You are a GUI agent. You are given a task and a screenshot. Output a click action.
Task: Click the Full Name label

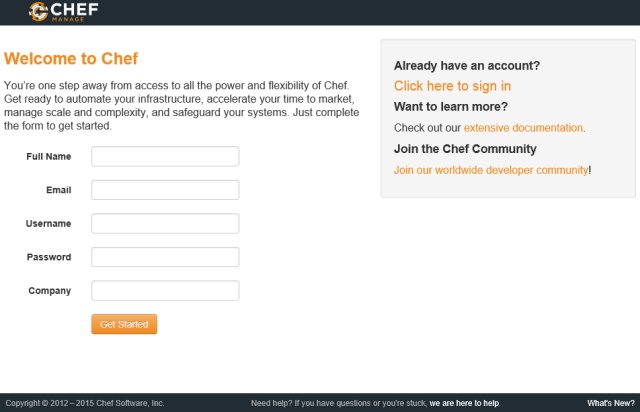49,156
